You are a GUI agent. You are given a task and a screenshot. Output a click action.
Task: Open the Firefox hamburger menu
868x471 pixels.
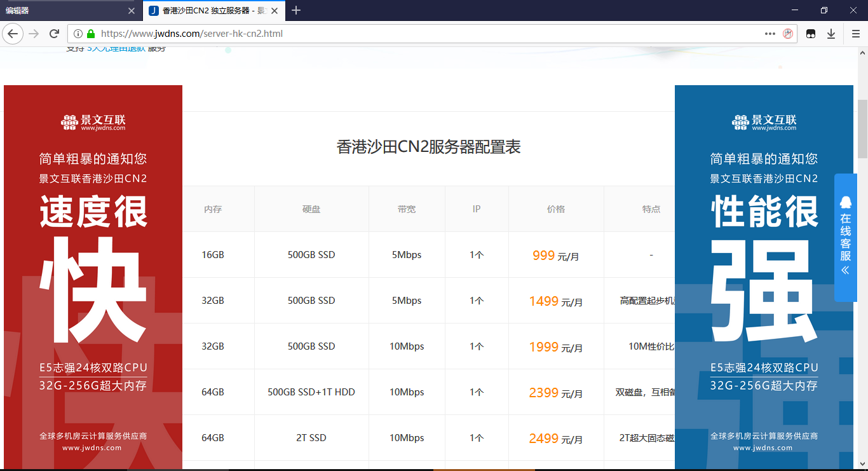coord(855,34)
